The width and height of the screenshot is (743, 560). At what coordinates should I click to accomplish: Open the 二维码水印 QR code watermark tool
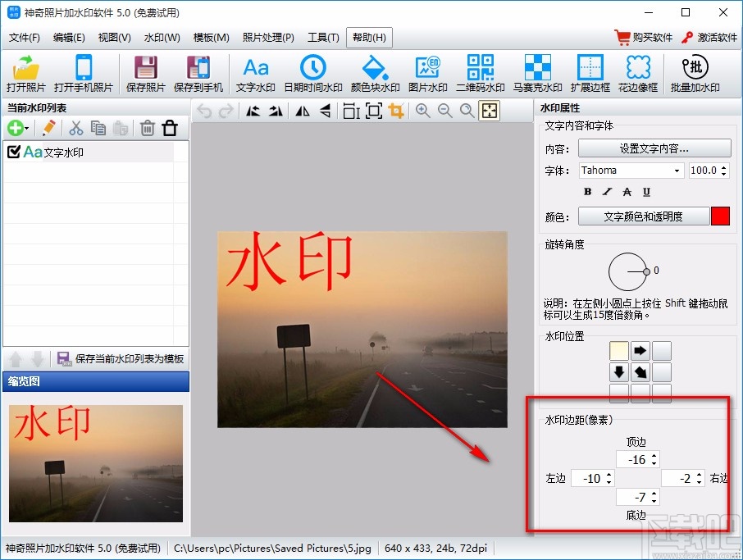pyautogui.click(x=480, y=72)
